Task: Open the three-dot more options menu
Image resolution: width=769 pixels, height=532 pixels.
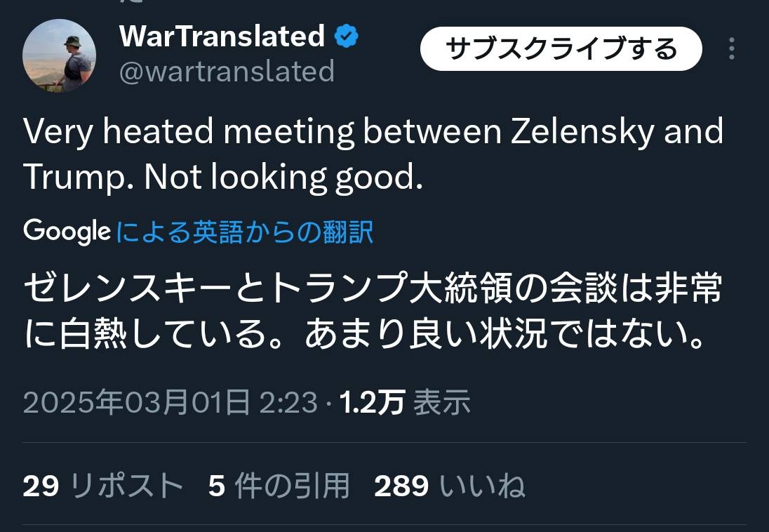Action: (732, 48)
